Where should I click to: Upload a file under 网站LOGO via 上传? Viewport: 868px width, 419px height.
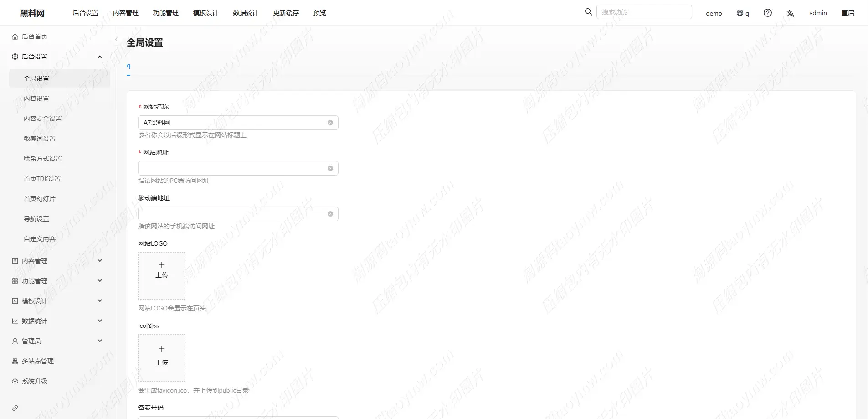tap(162, 275)
